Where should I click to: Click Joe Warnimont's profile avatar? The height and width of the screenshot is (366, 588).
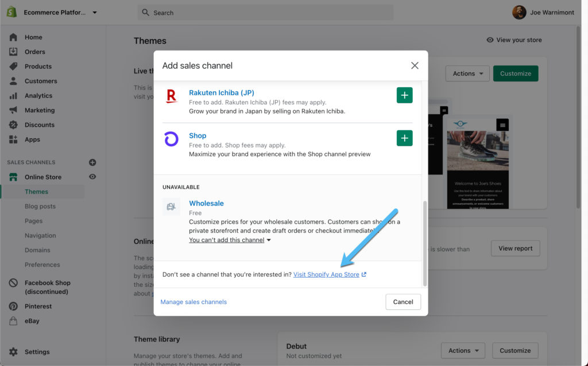(x=519, y=13)
